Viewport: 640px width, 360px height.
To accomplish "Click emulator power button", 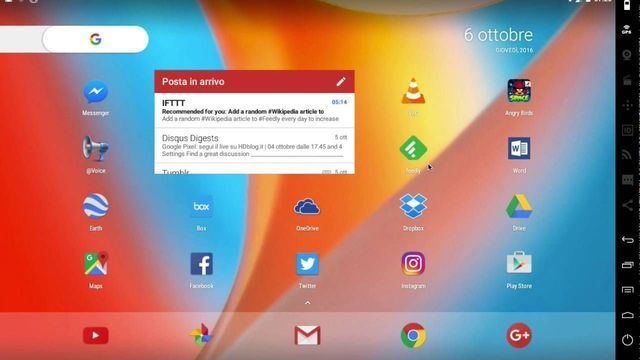I will (627, 340).
